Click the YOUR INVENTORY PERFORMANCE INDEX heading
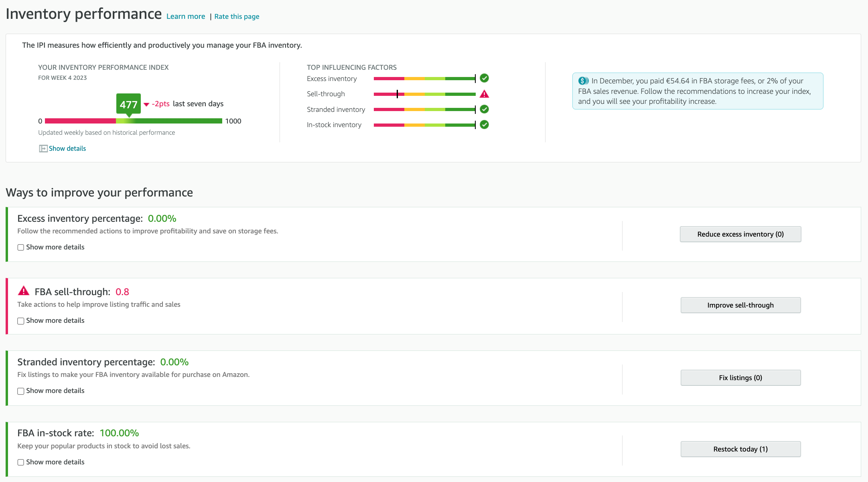The height and width of the screenshot is (482, 868). (x=103, y=67)
